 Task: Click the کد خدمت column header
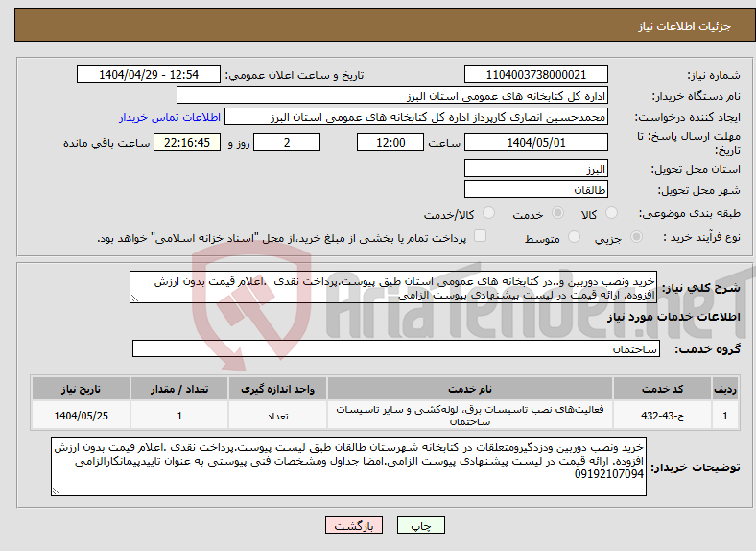pos(663,389)
